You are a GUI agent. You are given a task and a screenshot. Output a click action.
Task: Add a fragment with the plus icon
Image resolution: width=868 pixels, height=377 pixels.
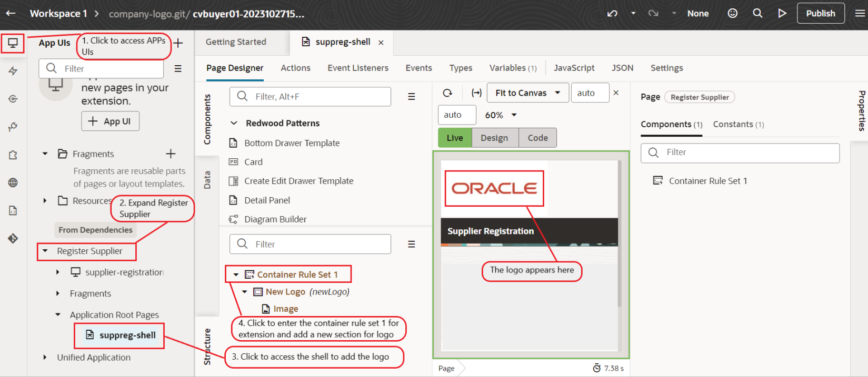(x=171, y=154)
